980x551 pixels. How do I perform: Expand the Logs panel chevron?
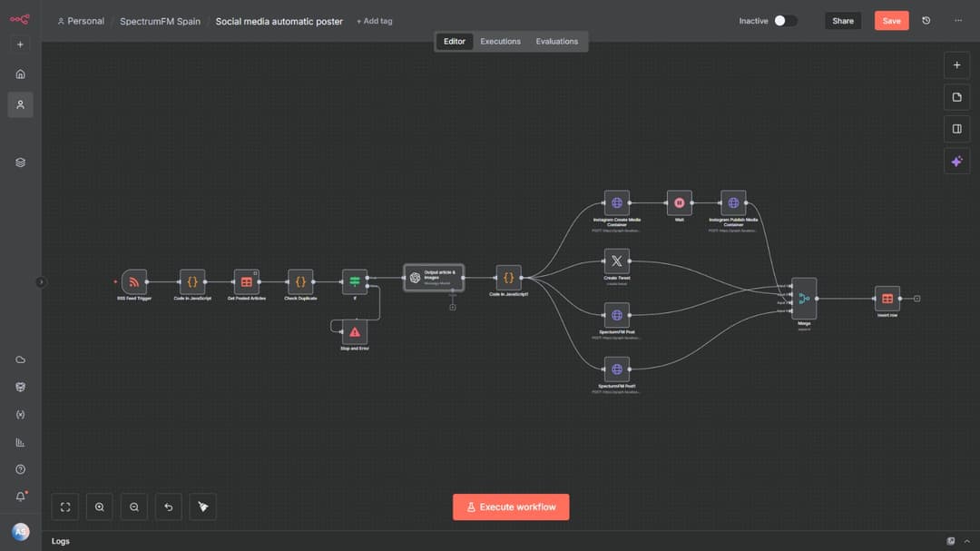(966, 541)
